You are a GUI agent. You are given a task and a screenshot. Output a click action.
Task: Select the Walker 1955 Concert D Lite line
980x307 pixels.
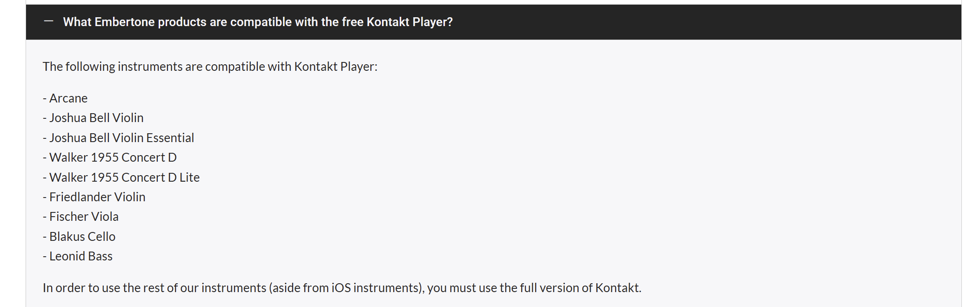(121, 177)
